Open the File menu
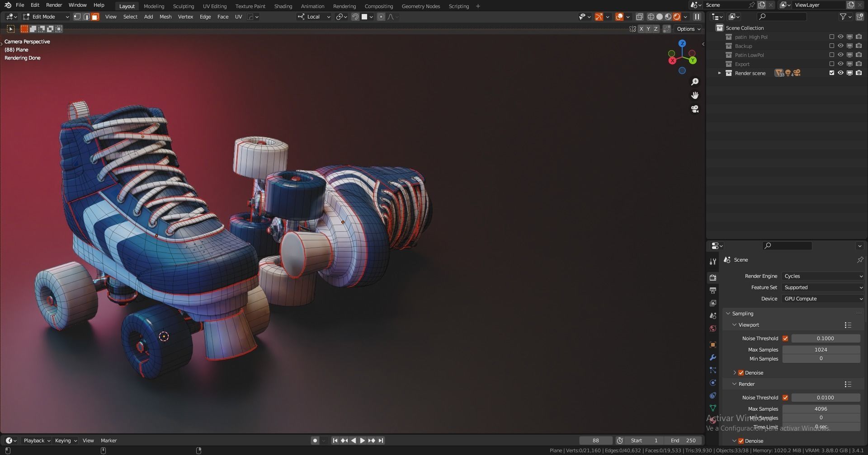This screenshot has height=455, width=868. coord(20,5)
